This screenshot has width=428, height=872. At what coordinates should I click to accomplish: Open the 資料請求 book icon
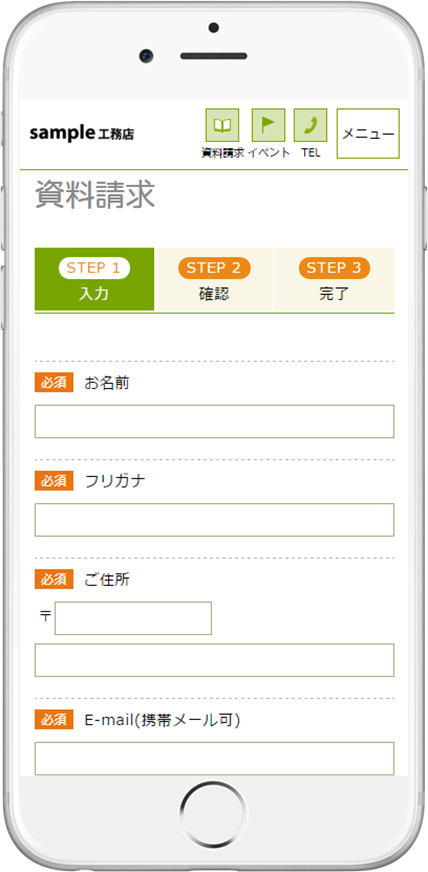[222, 125]
